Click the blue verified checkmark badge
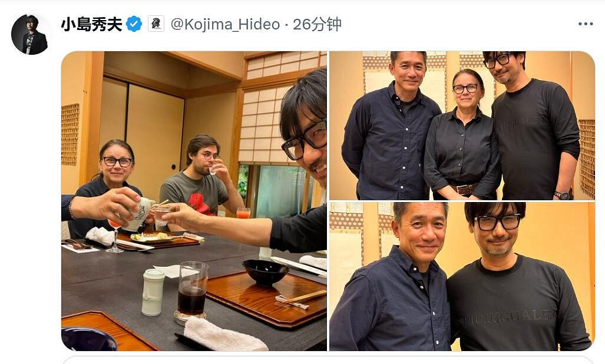Viewport: 605px width, 364px height. tap(134, 24)
